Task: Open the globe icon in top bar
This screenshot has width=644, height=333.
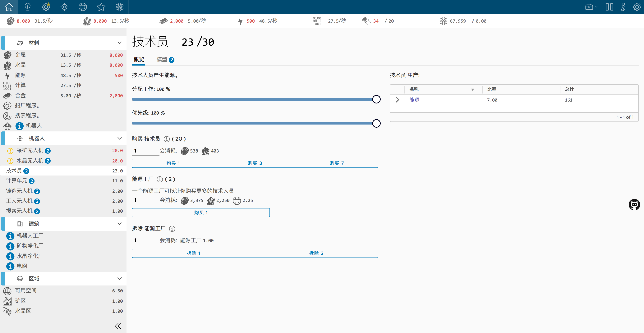Action: 83,7
